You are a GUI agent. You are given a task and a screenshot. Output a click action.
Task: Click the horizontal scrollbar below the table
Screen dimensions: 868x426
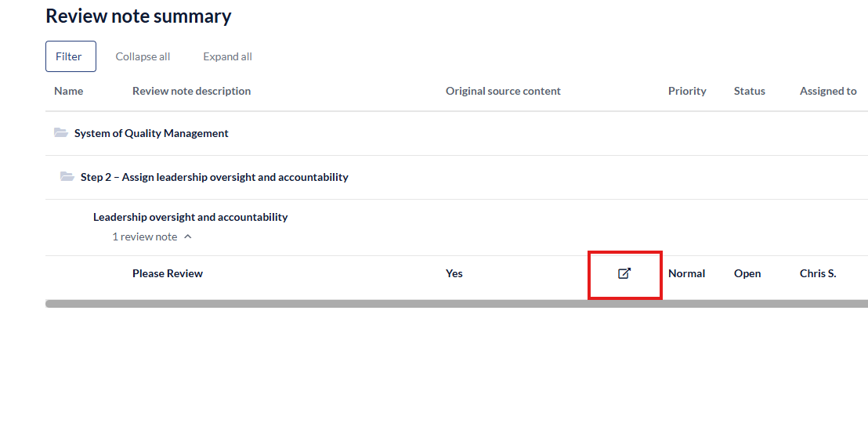[454, 303]
